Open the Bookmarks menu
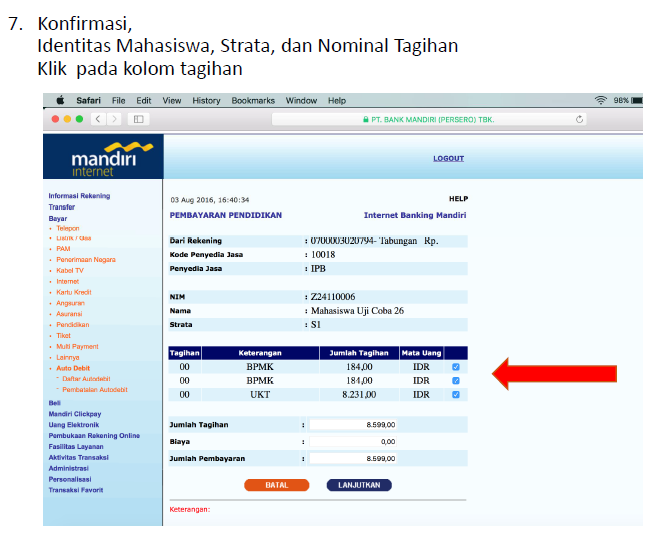The height and width of the screenshot is (548, 672). click(x=253, y=100)
